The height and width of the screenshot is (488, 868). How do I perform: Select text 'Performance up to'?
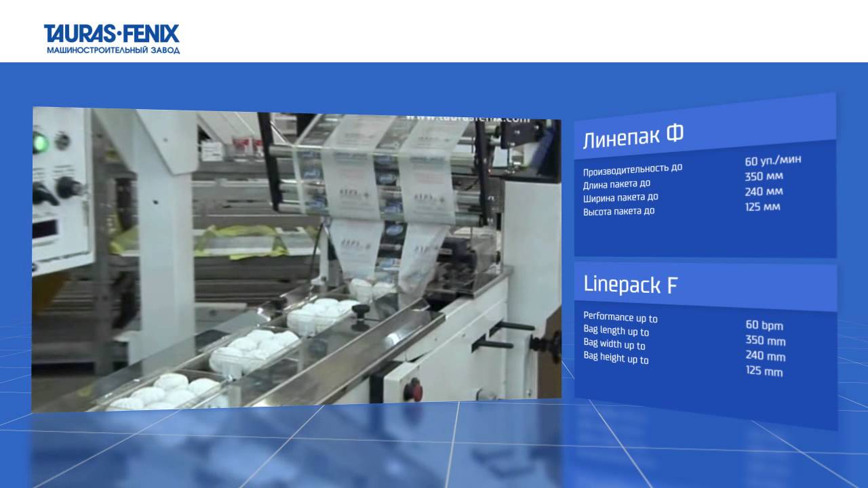[620, 318]
